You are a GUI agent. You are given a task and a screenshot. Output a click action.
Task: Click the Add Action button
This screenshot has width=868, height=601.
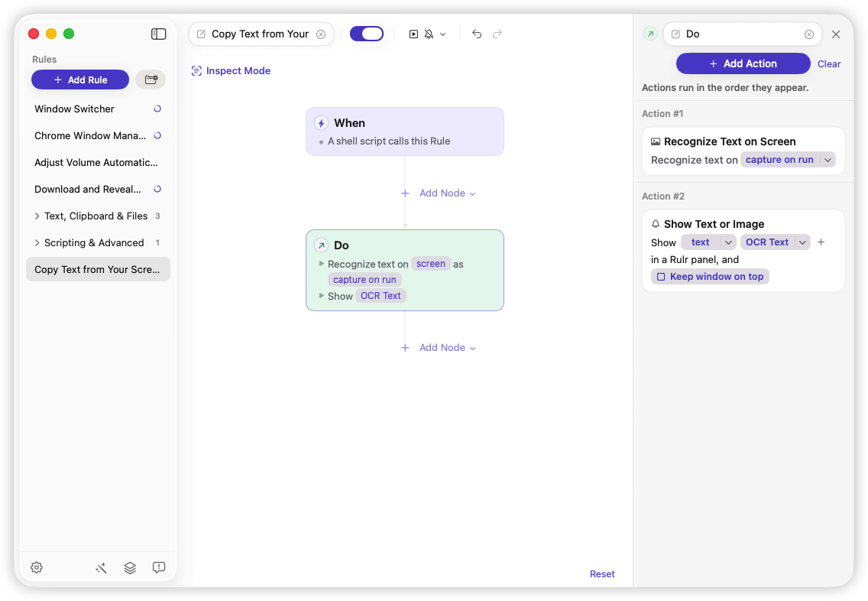click(743, 63)
